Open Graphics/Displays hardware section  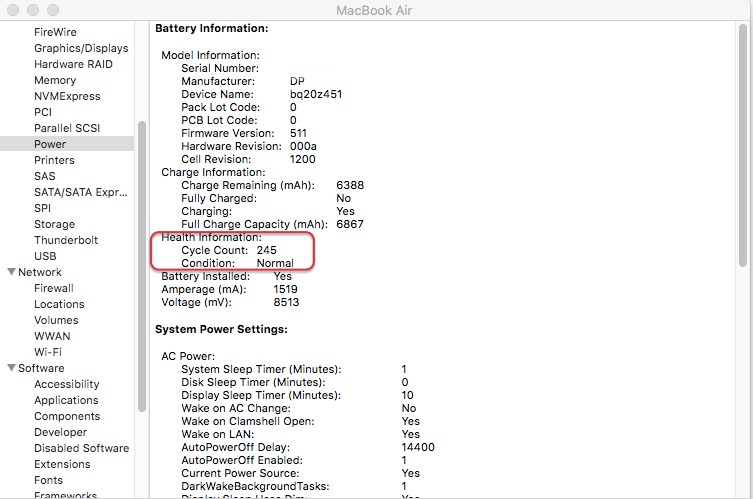click(x=81, y=48)
